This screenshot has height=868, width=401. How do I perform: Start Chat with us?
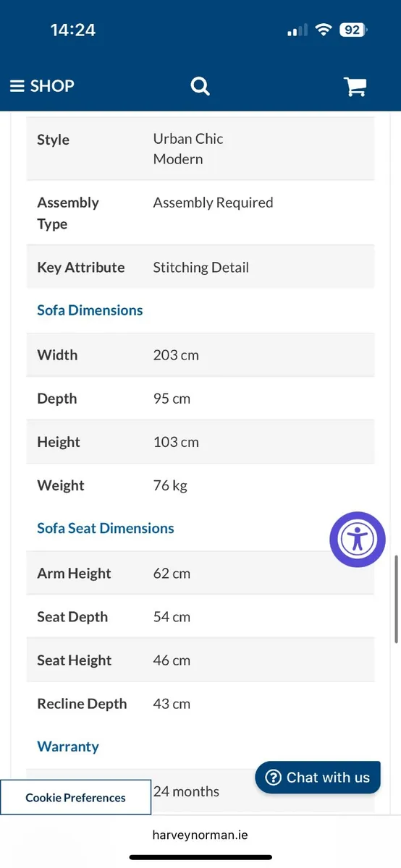pyautogui.click(x=318, y=778)
